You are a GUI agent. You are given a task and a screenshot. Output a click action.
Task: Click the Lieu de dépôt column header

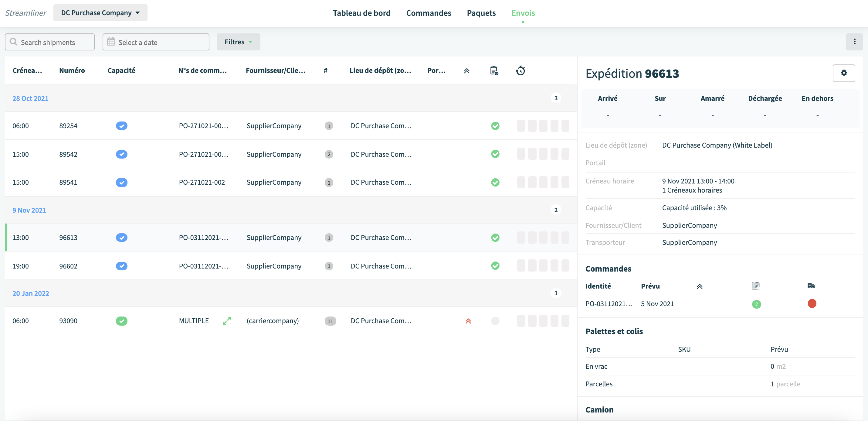coord(380,70)
